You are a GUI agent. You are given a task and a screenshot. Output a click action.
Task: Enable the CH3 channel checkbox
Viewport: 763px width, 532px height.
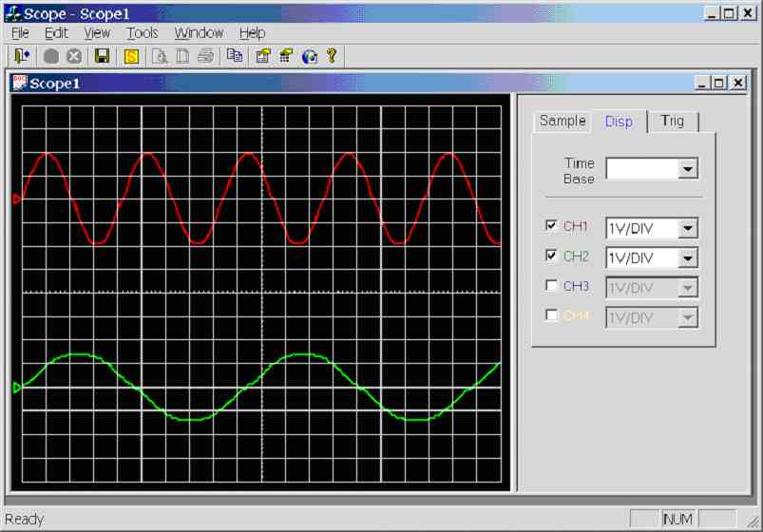click(x=552, y=285)
